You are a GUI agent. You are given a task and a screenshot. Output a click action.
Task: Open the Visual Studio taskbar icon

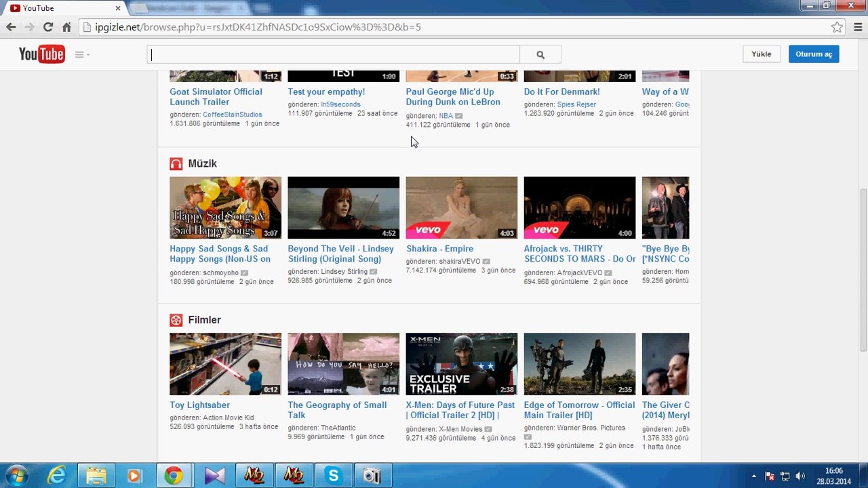(214, 476)
